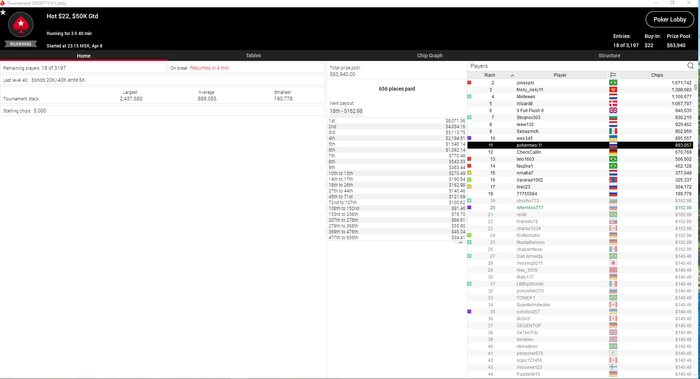This screenshot has width=700, height=379.
Task: Click purple color tag beside rank 35
Action: tap(469, 312)
